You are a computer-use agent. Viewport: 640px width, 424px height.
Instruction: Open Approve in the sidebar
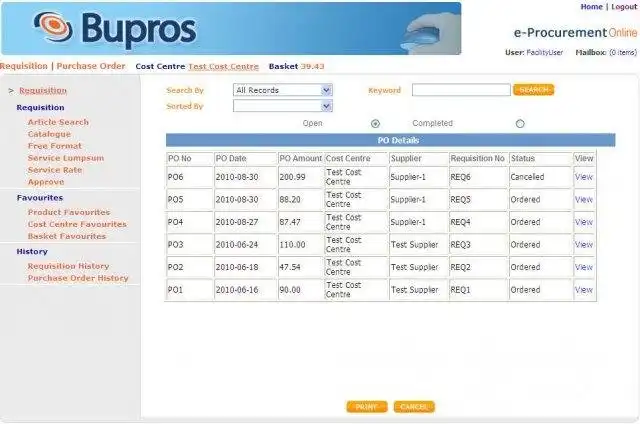click(x=46, y=182)
